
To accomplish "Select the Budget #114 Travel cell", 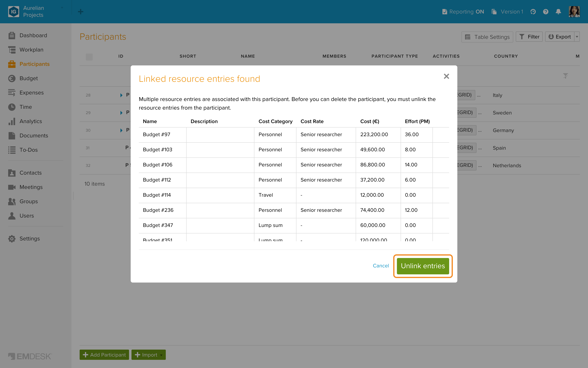I will coord(275,195).
